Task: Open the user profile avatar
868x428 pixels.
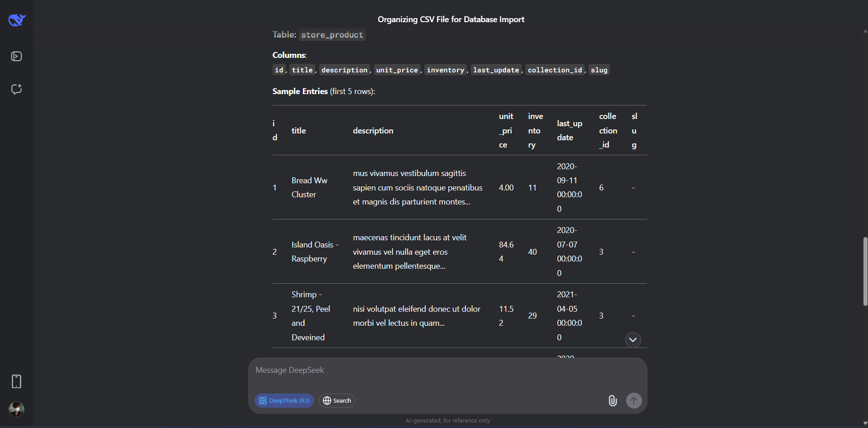Action: coord(16,409)
